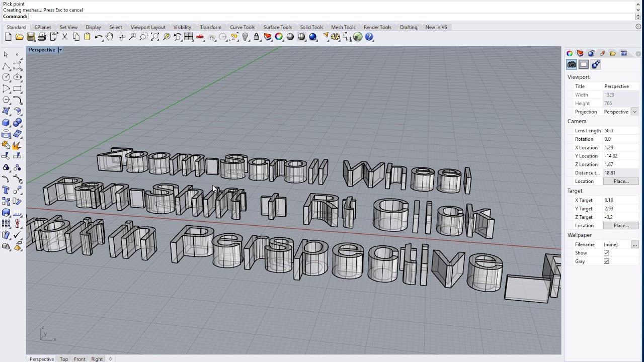
Task: Open a file using the folder icon
Action: (x=20, y=37)
